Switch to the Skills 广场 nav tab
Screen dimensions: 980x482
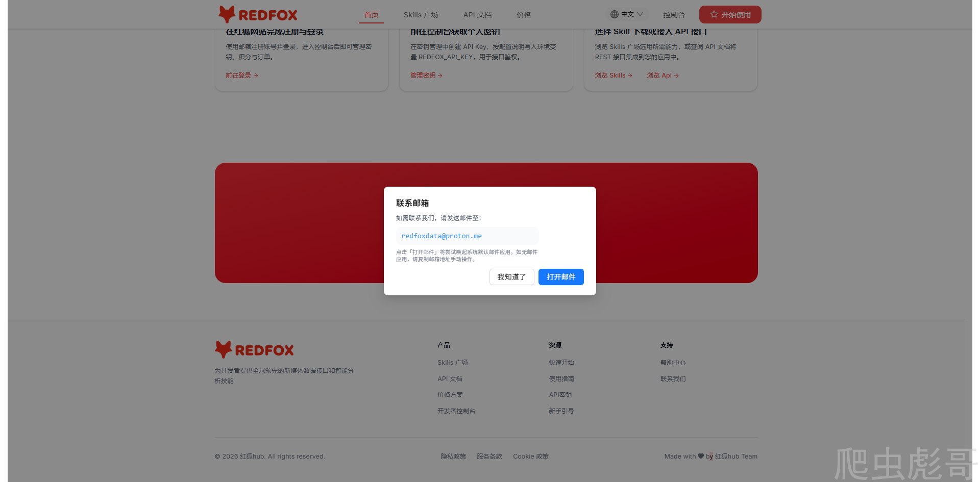(421, 15)
